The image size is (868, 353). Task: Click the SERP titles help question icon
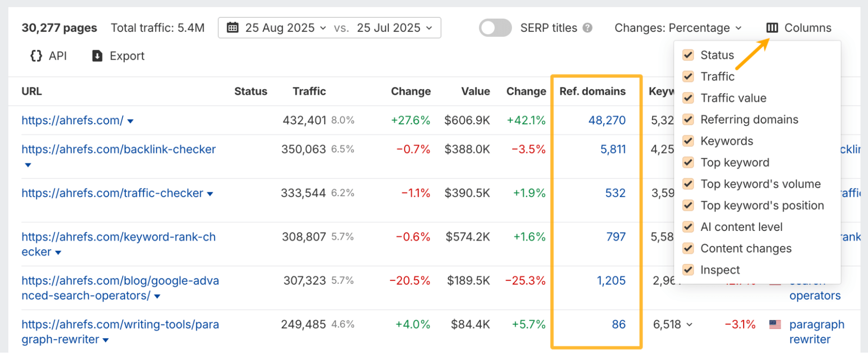[587, 28]
